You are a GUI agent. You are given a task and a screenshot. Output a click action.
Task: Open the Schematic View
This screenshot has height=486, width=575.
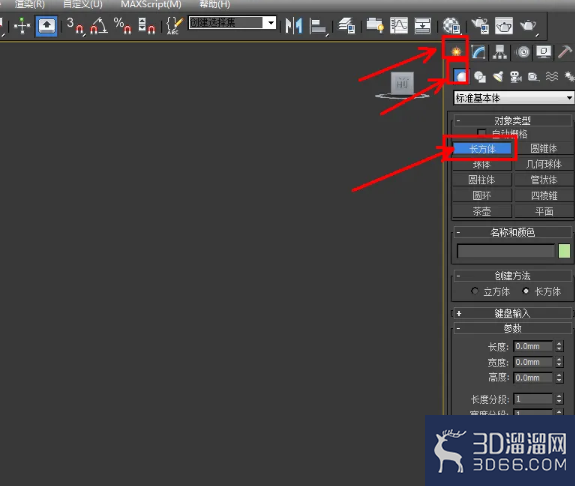point(422,26)
